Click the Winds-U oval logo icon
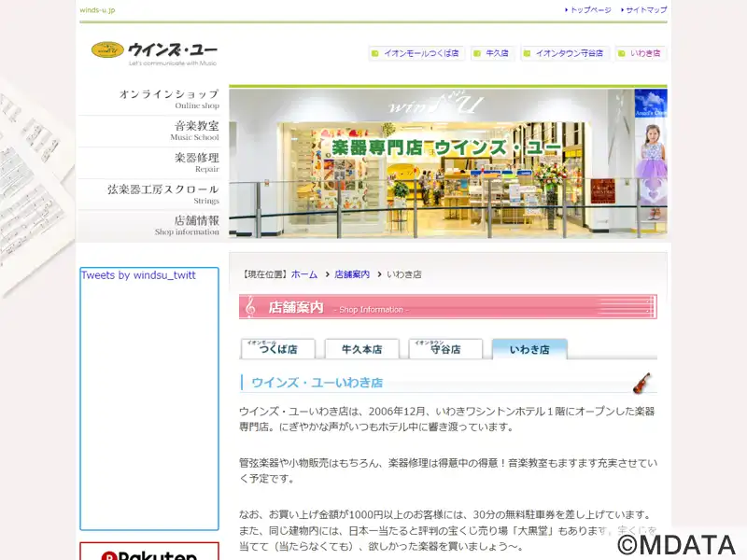The width and height of the screenshot is (747, 560). tap(107, 49)
